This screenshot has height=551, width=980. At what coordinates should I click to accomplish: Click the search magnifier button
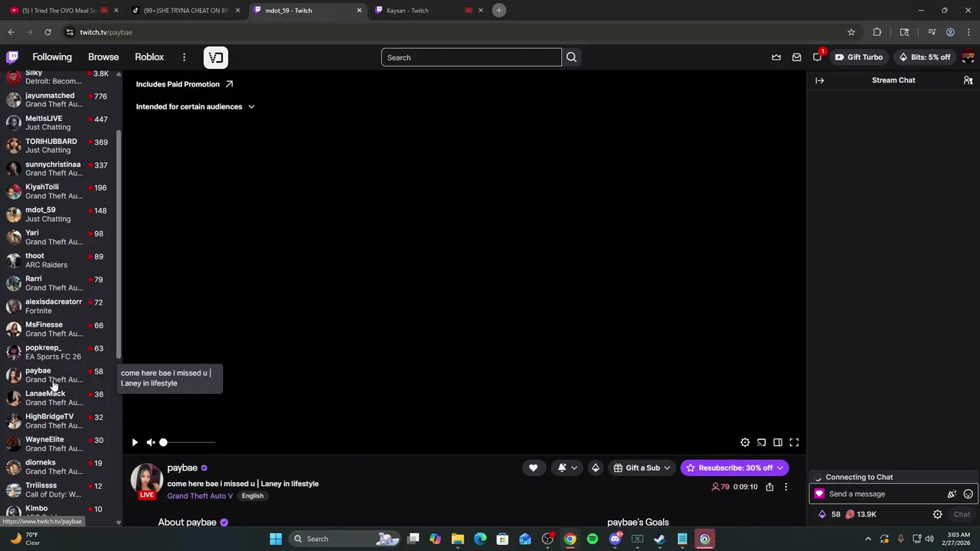[x=571, y=57]
